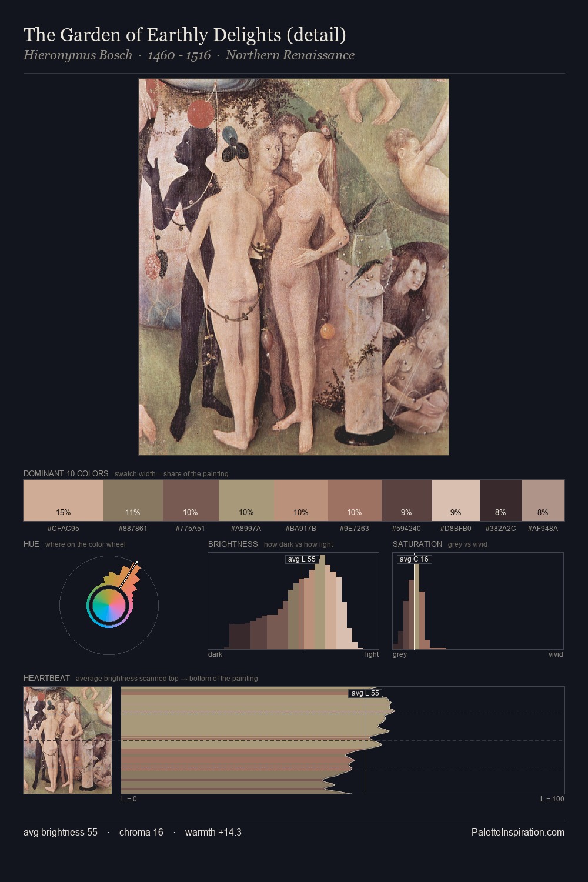The height and width of the screenshot is (882, 588).
Task: Click the hex code text #382A2C
Action: point(501,529)
